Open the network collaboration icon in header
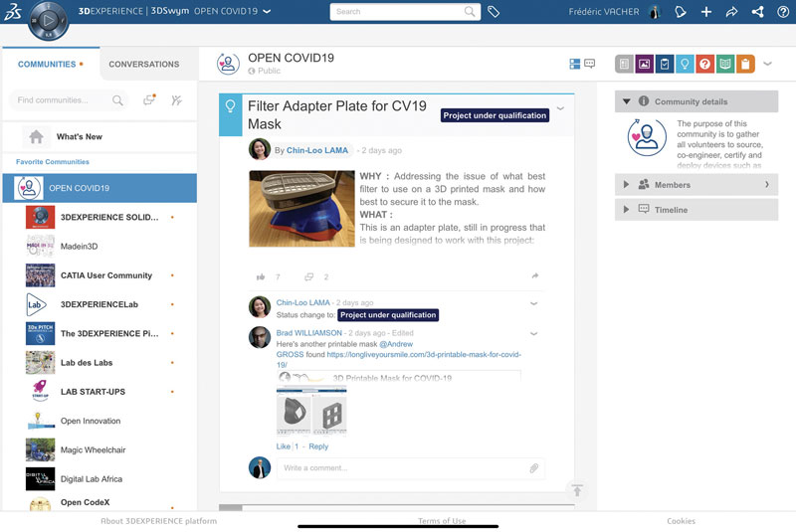The height and width of the screenshot is (532, 796). (757, 11)
